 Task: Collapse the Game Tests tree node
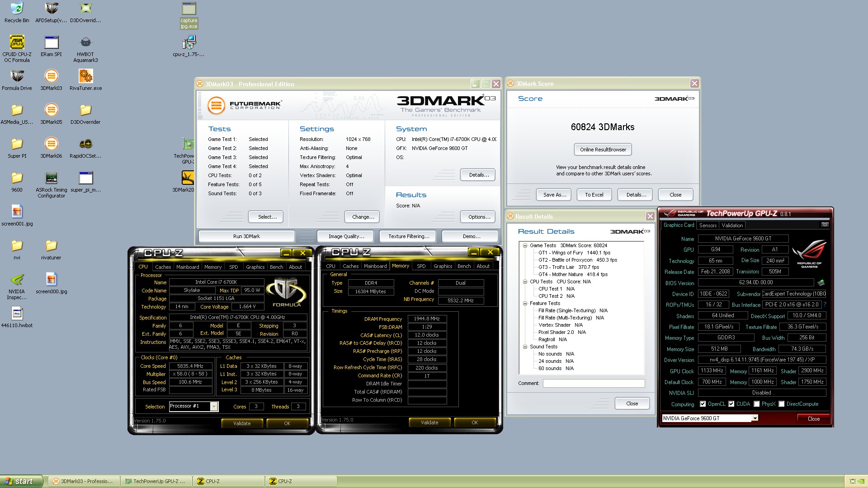pyautogui.click(x=525, y=245)
